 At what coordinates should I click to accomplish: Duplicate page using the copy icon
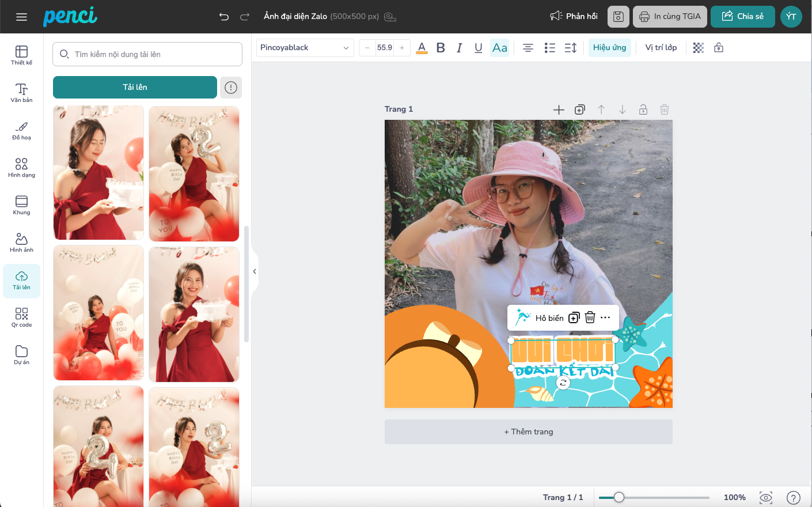click(580, 109)
